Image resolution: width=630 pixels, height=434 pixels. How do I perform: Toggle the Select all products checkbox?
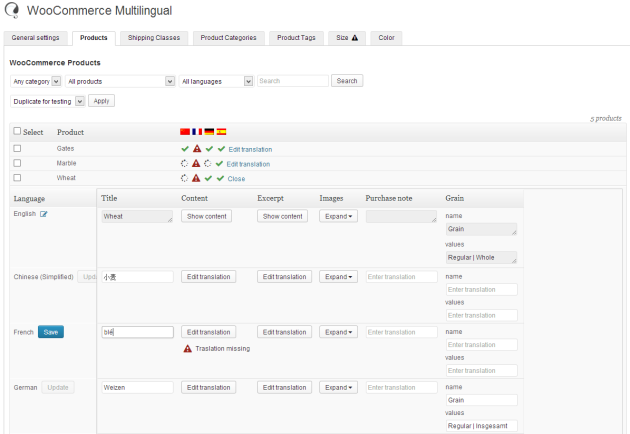coord(17,131)
